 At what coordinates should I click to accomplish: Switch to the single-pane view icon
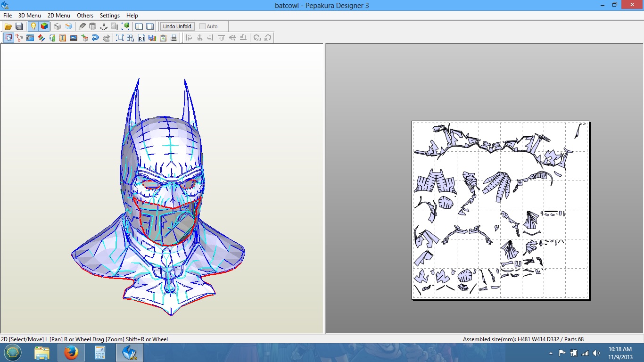tap(150, 26)
